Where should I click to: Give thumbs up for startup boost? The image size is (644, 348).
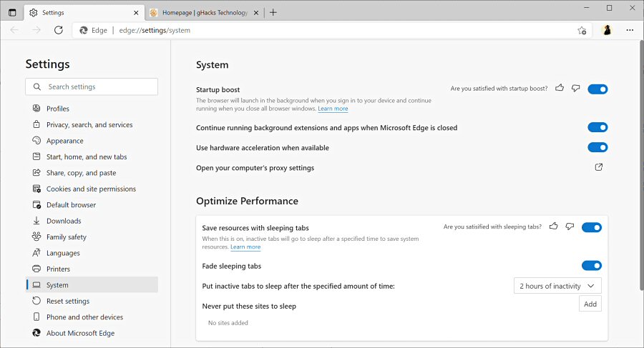tap(560, 88)
